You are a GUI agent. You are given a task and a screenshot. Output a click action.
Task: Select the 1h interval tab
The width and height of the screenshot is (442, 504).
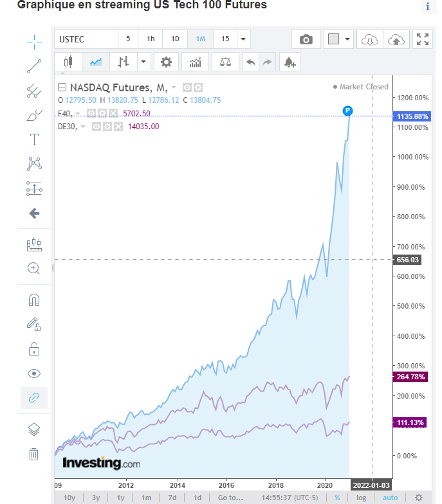[151, 39]
